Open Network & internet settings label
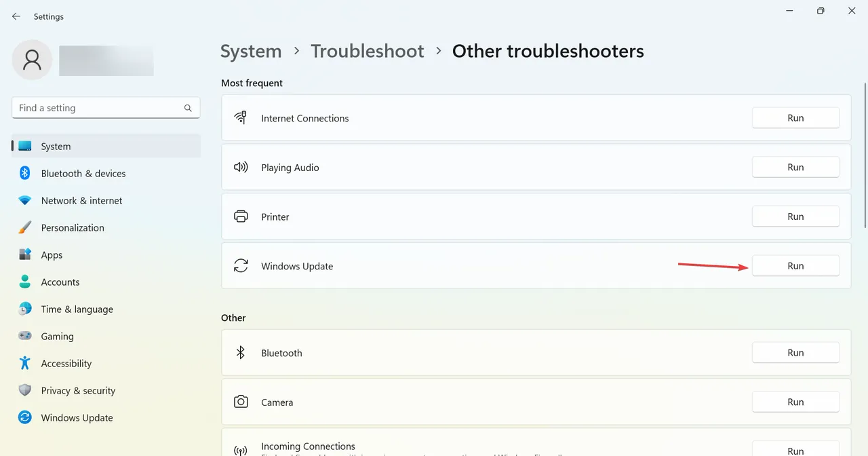The height and width of the screenshot is (456, 868). [x=81, y=201]
